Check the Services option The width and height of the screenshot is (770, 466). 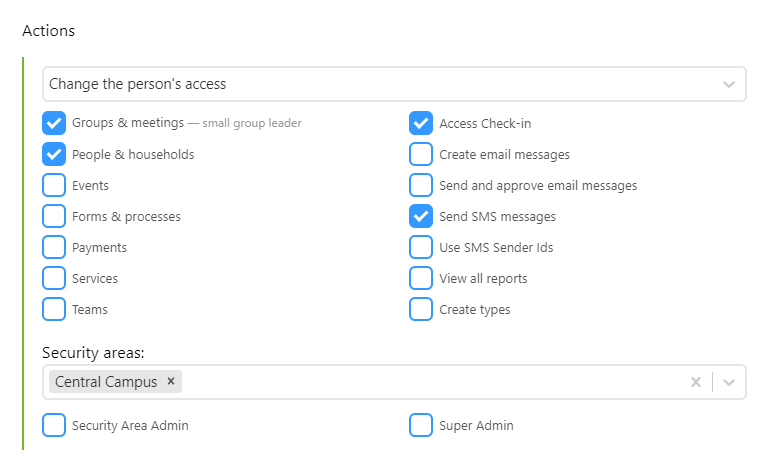54,278
